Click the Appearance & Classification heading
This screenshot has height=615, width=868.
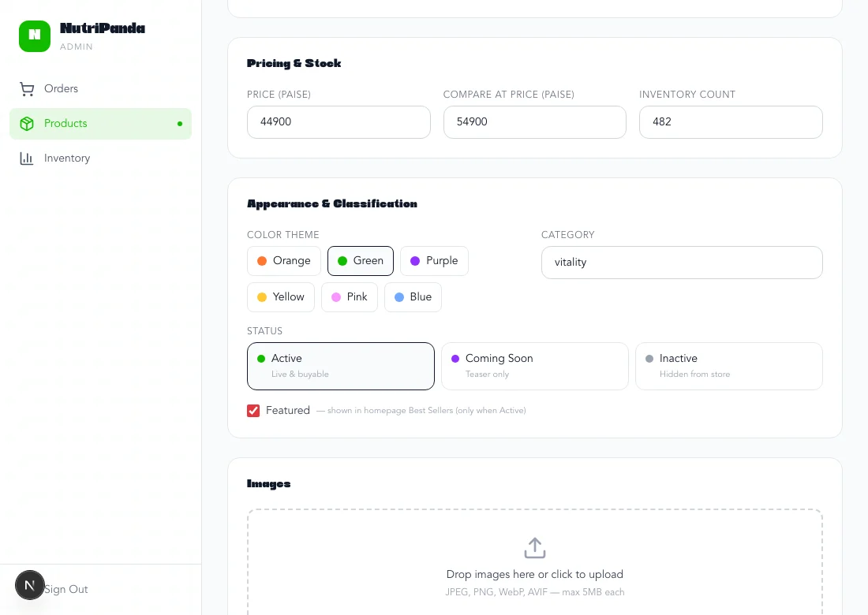pos(332,203)
